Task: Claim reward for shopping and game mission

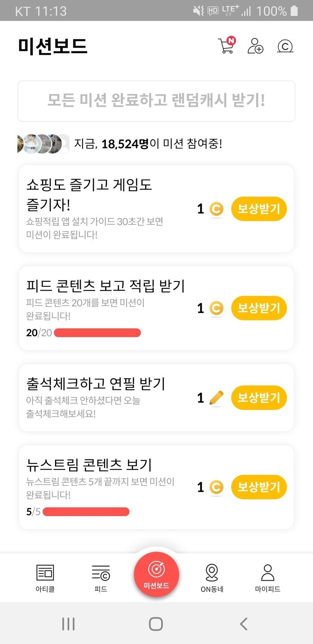Action: [259, 209]
